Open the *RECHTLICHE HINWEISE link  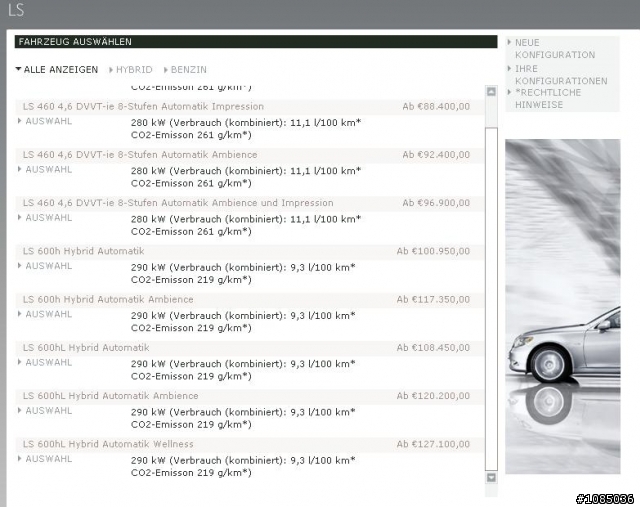(x=547, y=99)
